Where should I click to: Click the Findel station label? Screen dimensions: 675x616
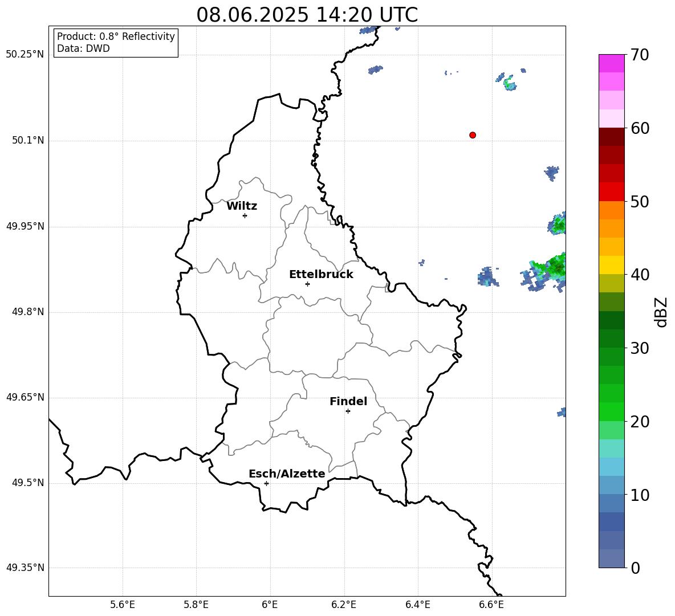point(348,401)
